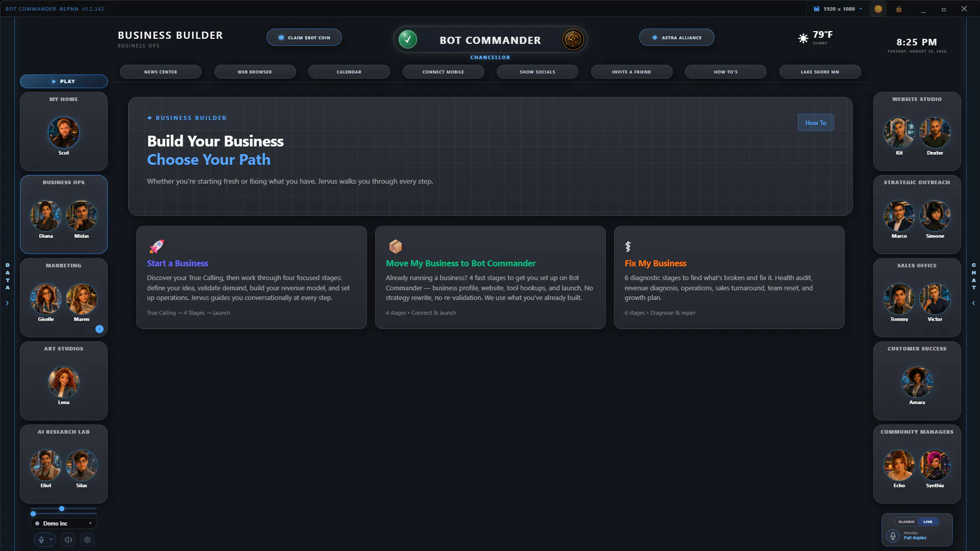Expand the DATA side panel arrow

(7, 303)
